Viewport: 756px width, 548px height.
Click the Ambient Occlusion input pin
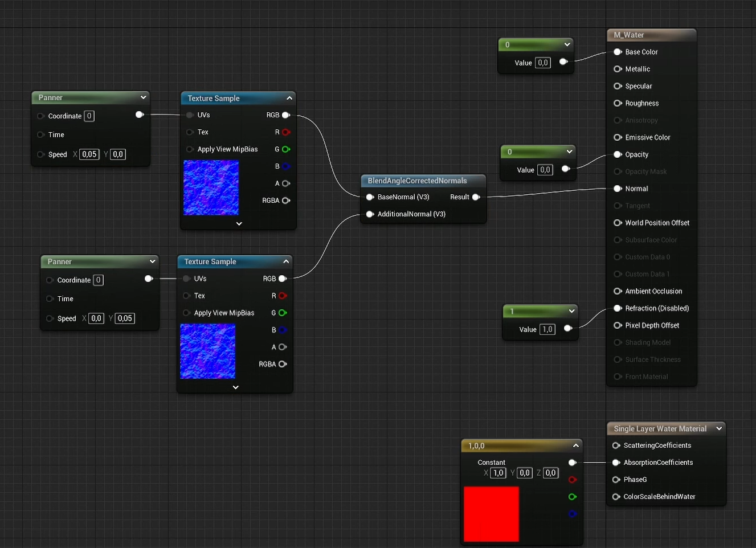point(618,291)
